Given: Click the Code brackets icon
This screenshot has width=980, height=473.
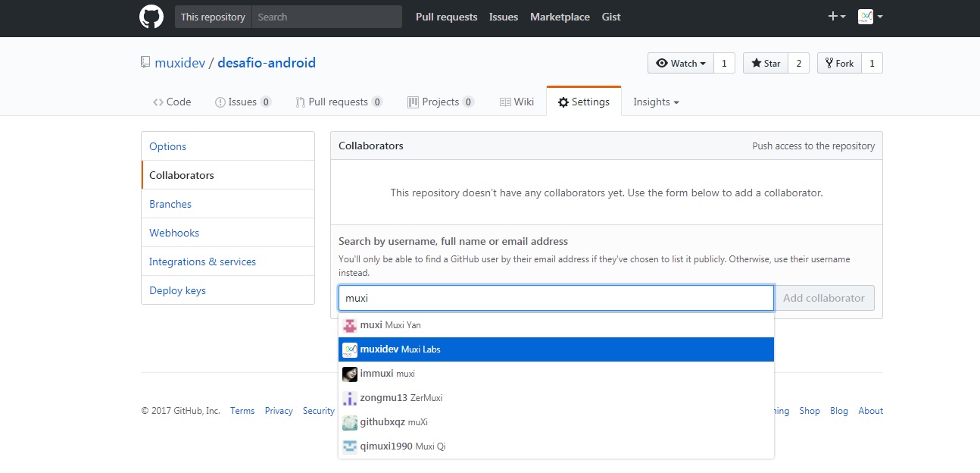Looking at the screenshot, I should coord(158,102).
